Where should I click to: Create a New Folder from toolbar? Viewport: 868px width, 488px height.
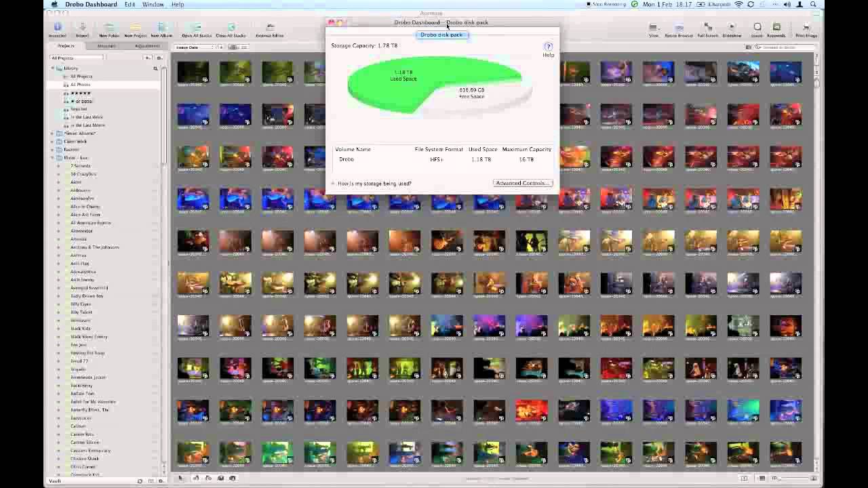[108, 28]
